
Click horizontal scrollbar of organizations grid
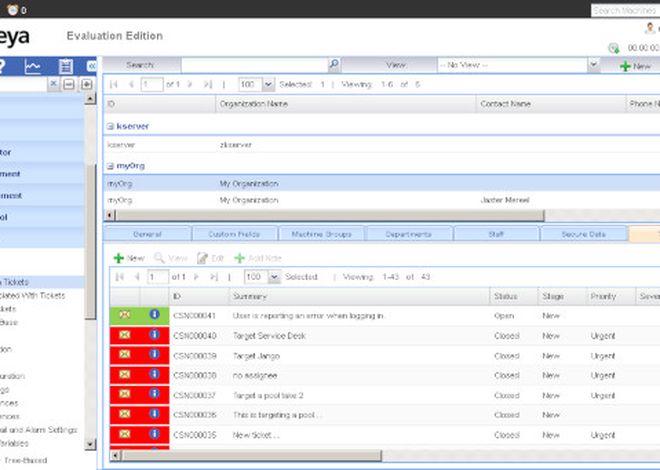[x=330, y=215]
